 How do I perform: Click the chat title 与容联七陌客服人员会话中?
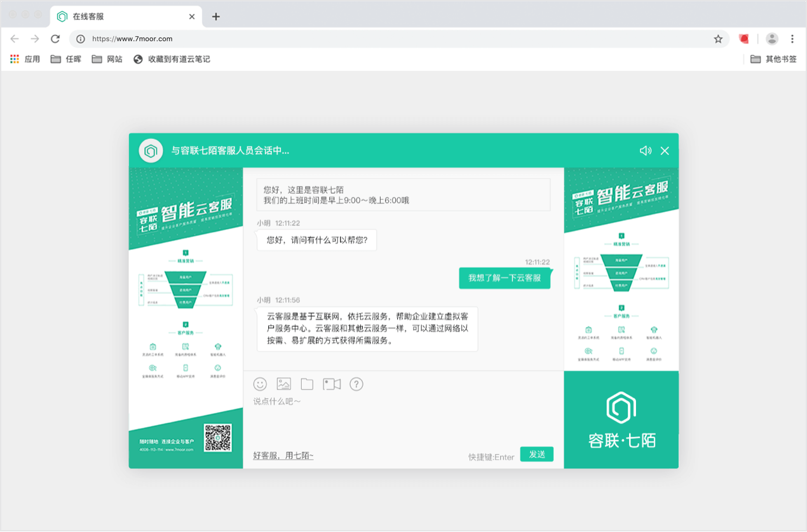pyautogui.click(x=230, y=151)
